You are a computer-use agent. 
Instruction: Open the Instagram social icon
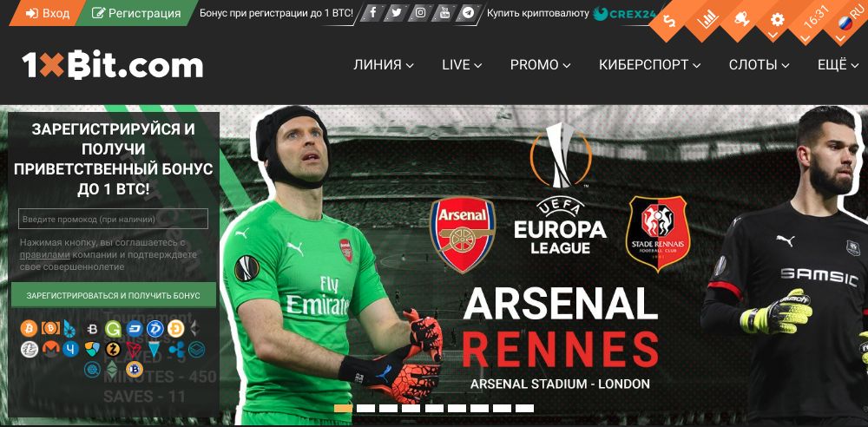420,13
